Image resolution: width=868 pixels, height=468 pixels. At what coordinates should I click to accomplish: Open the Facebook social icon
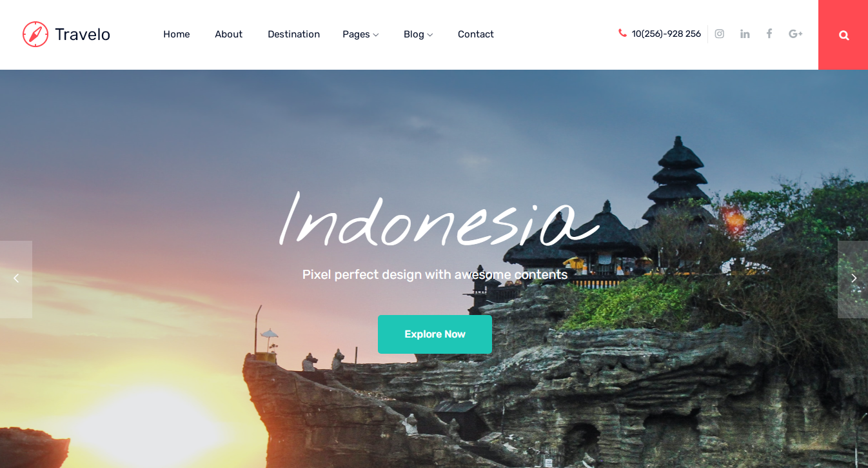769,34
